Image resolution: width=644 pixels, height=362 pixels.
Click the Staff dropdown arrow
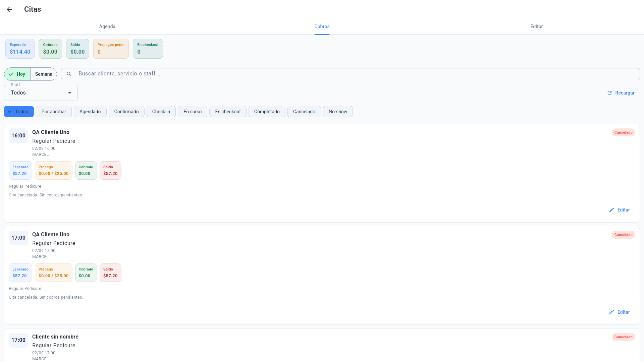coord(70,93)
